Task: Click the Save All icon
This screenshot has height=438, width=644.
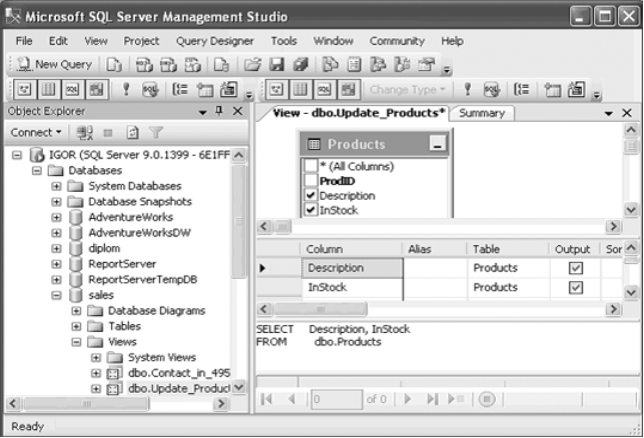Action: [x=300, y=65]
